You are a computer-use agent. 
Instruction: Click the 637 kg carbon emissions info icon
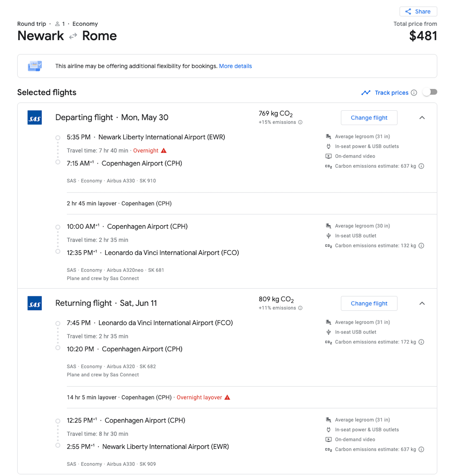click(x=421, y=166)
